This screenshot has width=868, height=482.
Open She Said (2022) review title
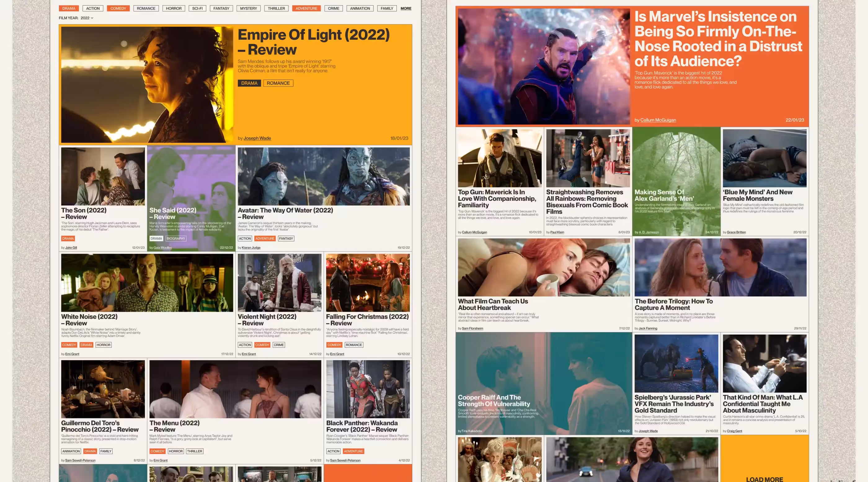point(173,213)
